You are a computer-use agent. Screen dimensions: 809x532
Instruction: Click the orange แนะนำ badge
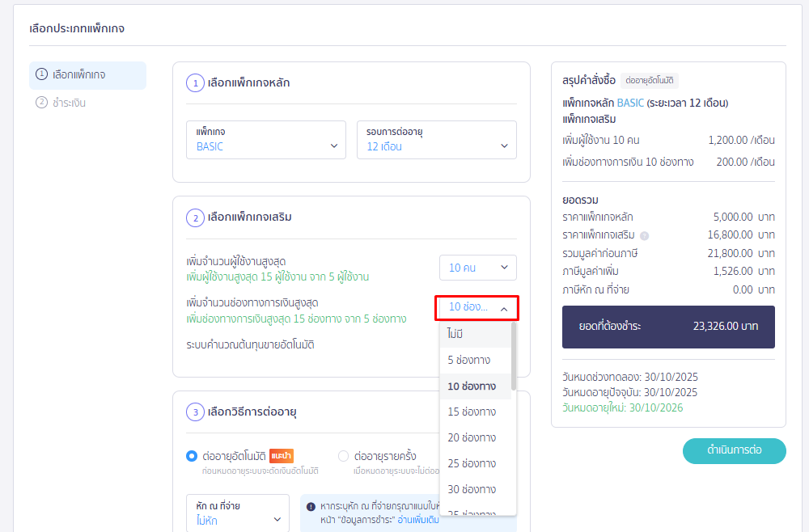[x=281, y=456]
